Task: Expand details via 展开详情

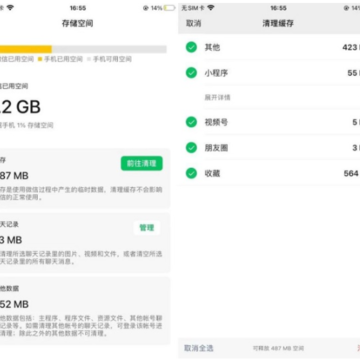Action: [x=217, y=98]
